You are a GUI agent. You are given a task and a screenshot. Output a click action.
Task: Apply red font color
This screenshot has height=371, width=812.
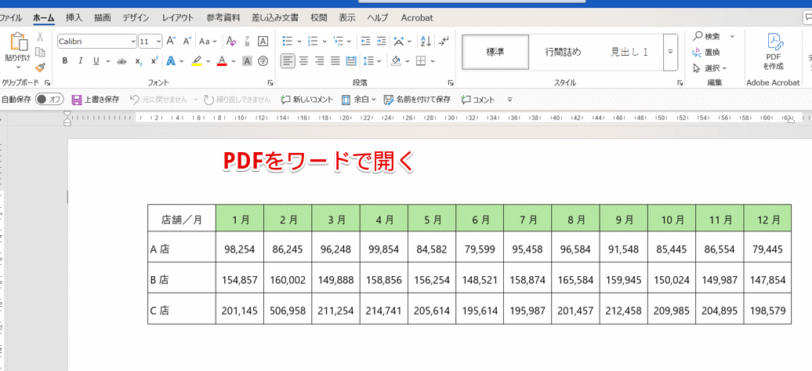222,61
